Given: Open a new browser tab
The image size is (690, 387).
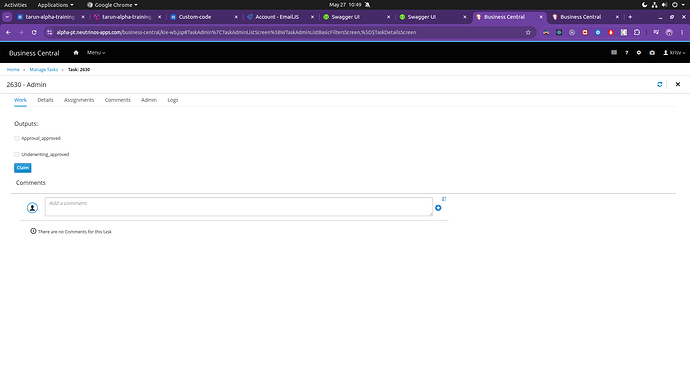Looking at the screenshot, I should (x=630, y=17).
